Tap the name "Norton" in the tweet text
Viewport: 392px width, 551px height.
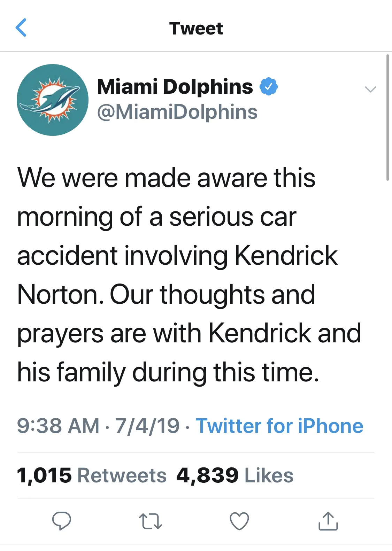click(x=60, y=295)
